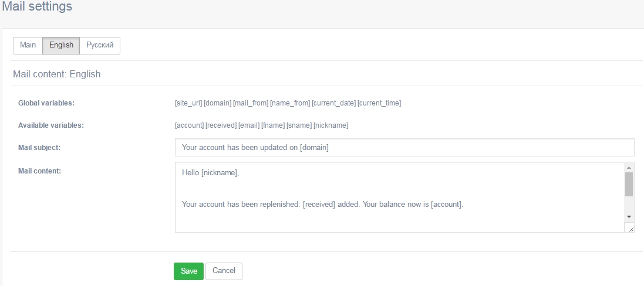The image size is (644, 286).
Task: Click the [mail_from] global variable
Action: pyautogui.click(x=251, y=103)
